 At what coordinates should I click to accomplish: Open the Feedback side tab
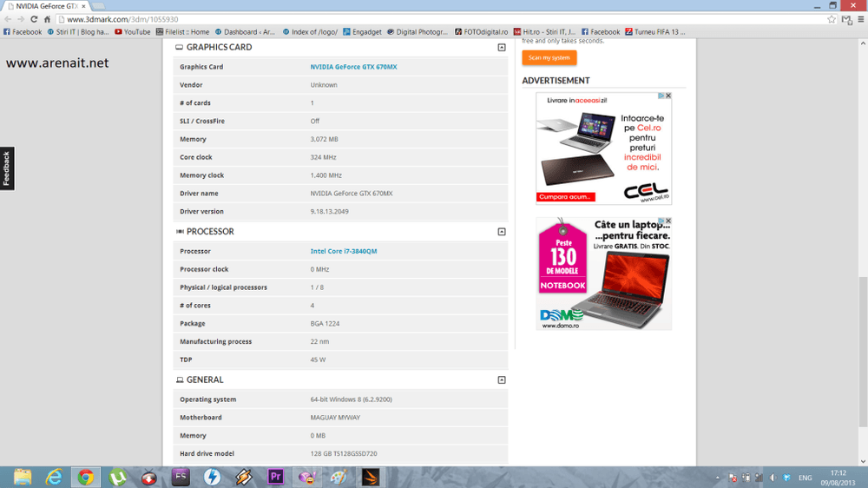(x=7, y=168)
